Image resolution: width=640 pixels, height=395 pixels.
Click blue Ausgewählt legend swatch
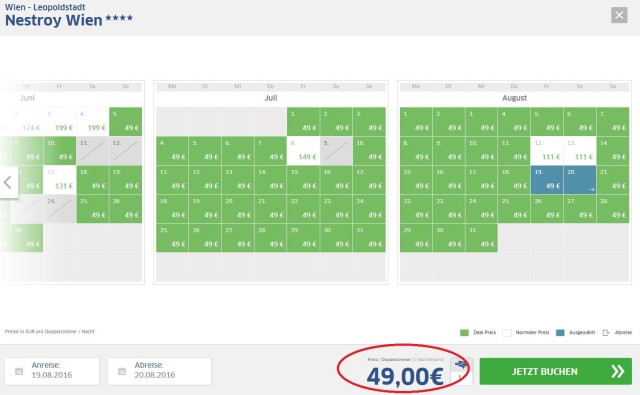coord(560,333)
